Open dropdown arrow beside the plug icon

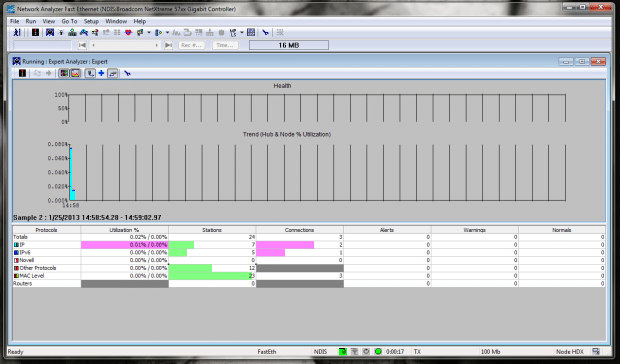point(242,32)
